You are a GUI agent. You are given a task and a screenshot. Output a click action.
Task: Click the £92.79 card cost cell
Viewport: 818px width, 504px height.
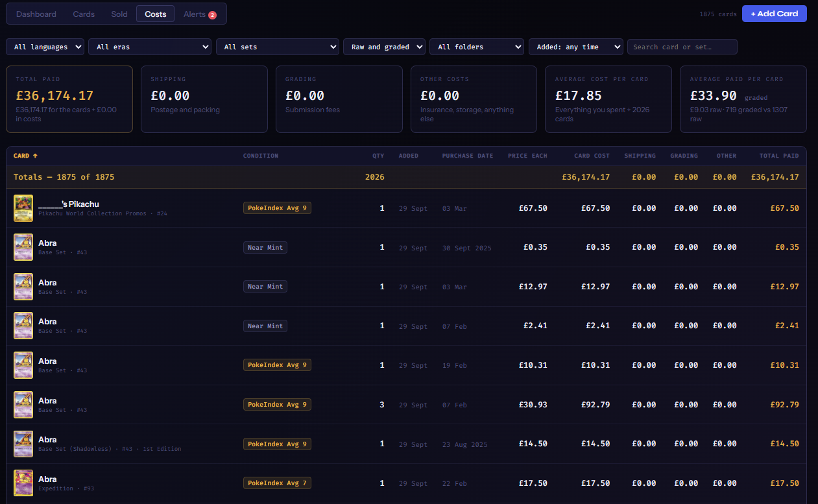coord(595,405)
